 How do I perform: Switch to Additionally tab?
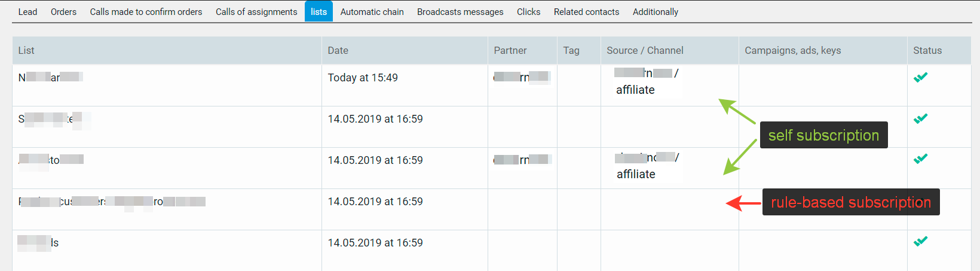(655, 12)
